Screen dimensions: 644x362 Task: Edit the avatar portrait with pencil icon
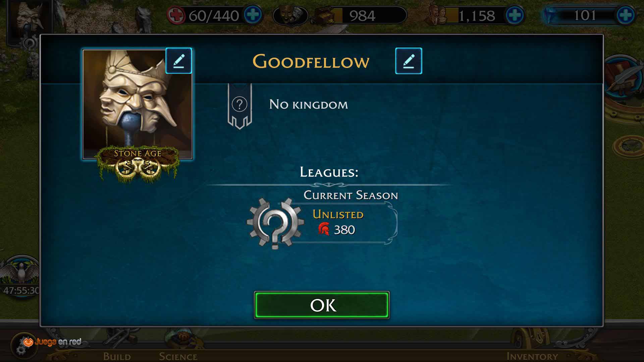(179, 61)
